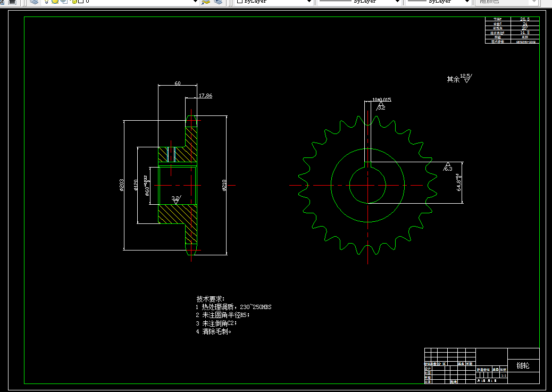This screenshot has width=552, height=392.
Task: Click Make Object's Layer Current icon
Action: [206, 2]
